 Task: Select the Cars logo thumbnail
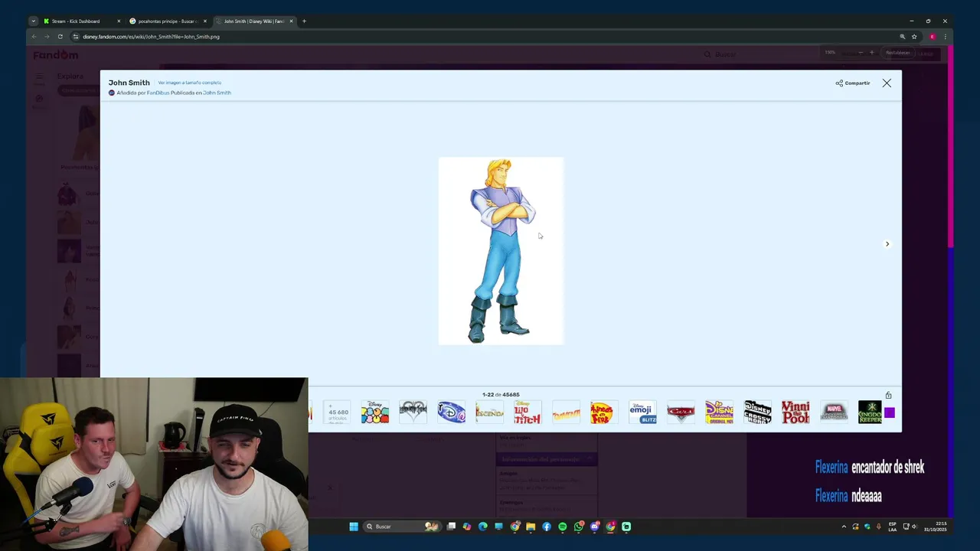pos(681,412)
